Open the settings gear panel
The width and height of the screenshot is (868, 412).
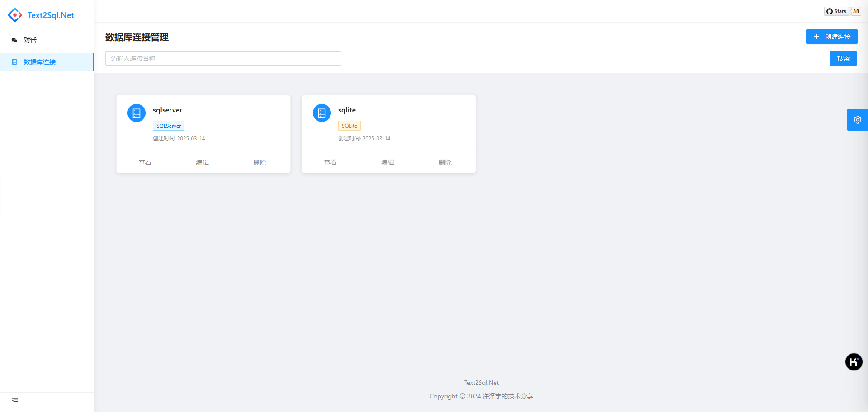(x=857, y=120)
